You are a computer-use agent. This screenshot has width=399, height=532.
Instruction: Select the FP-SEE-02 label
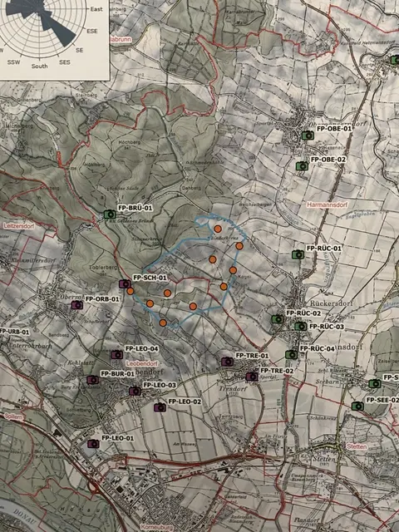tap(382, 400)
